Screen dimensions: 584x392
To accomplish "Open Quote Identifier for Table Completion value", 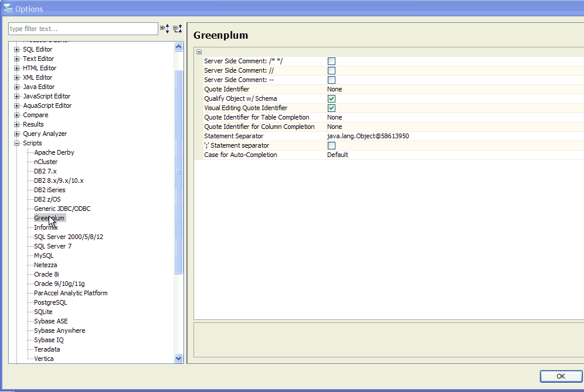I will coord(334,117).
